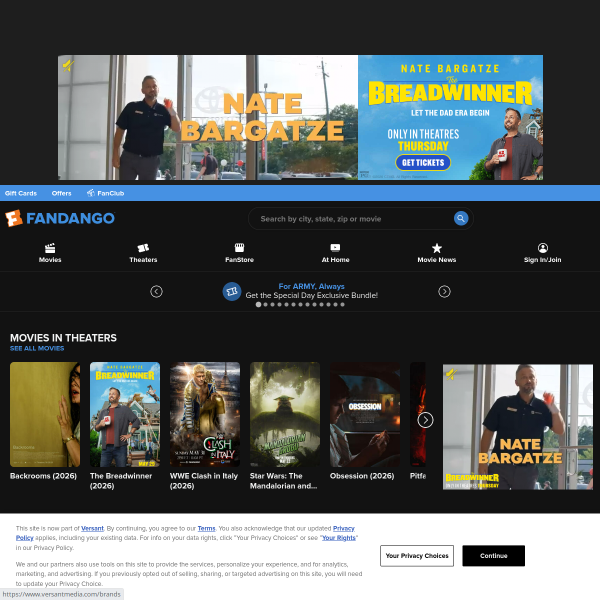Select the first promo carousel dot
Screen dimensions: 600x600
258,305
